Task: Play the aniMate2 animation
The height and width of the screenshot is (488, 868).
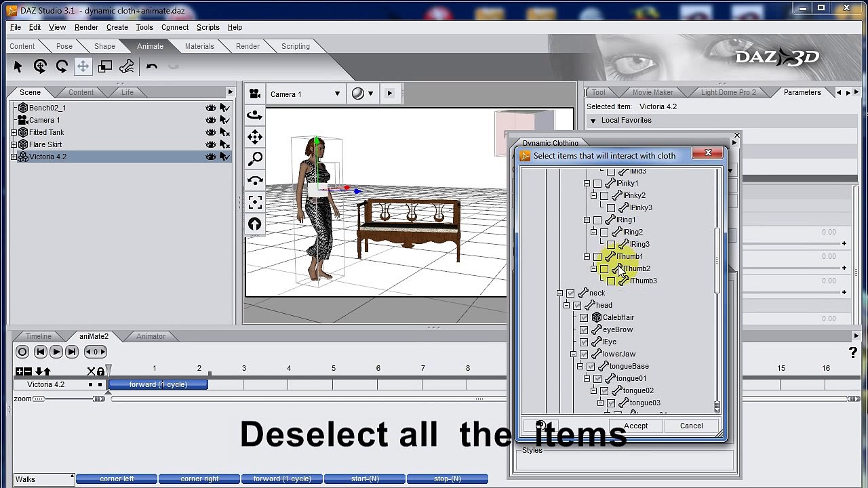Action: [x=56, y=352]
